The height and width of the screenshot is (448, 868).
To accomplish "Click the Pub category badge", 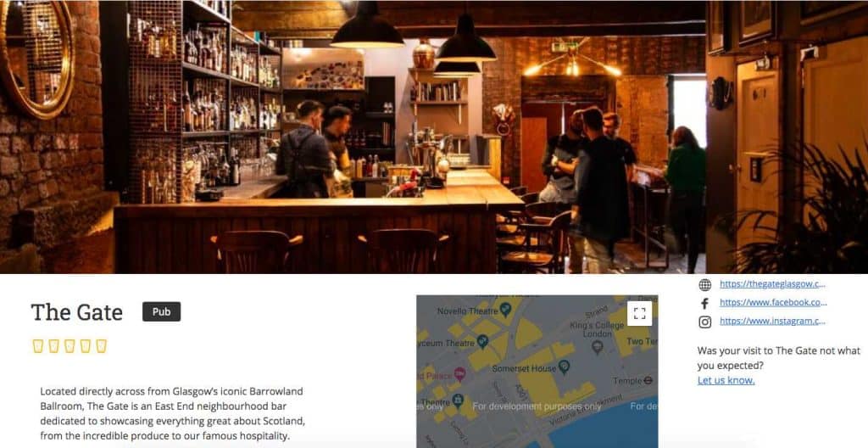I will tap(162, 311).
